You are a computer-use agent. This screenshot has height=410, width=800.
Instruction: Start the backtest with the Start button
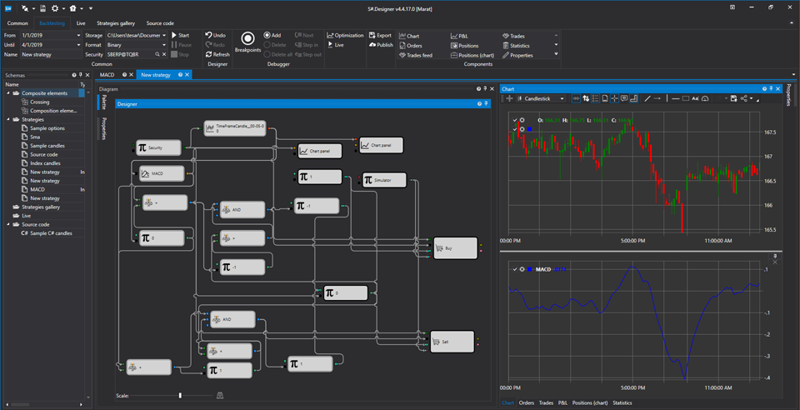pyautogui.click(x=179, y=35)
